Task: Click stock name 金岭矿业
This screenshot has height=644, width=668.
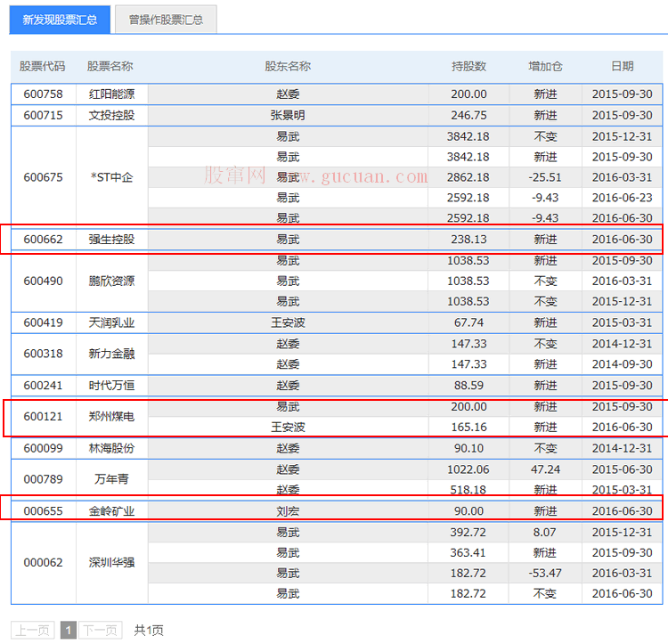Action: coord(111,511)
